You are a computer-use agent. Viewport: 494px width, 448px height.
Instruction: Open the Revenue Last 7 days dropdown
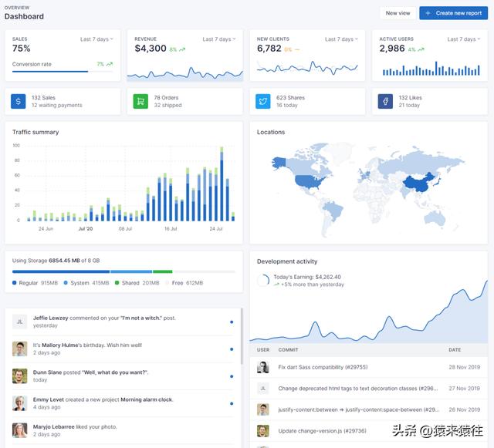219,39
